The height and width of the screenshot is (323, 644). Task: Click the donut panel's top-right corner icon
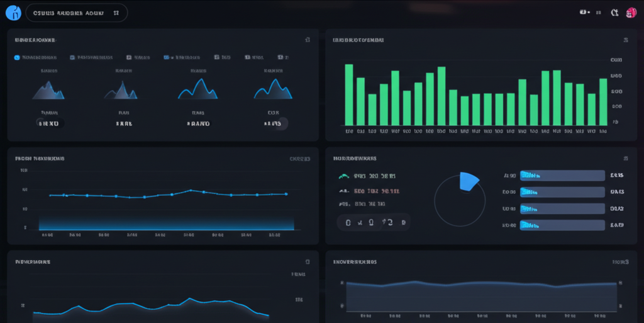(x=626, y=159)
